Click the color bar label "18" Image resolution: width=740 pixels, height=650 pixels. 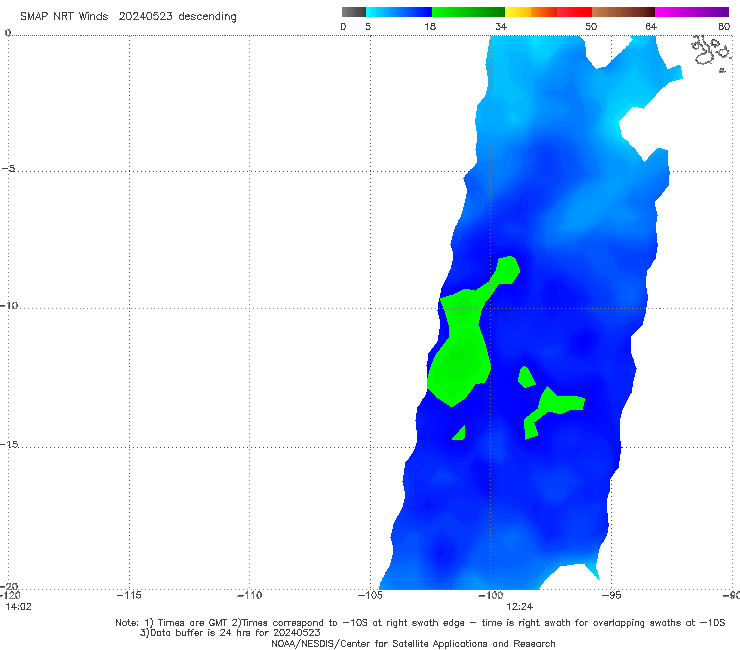(430, 26)
